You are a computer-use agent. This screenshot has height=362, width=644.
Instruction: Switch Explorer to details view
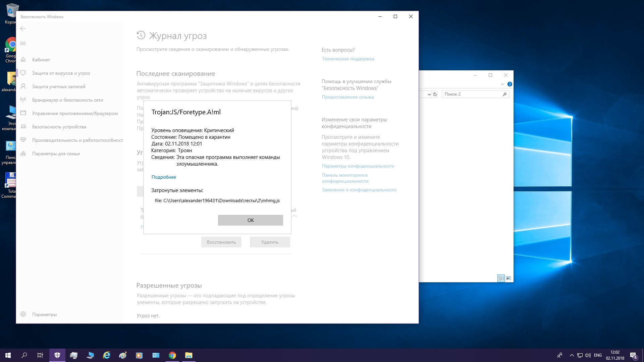pyautogui.click(x=501, y=278)
